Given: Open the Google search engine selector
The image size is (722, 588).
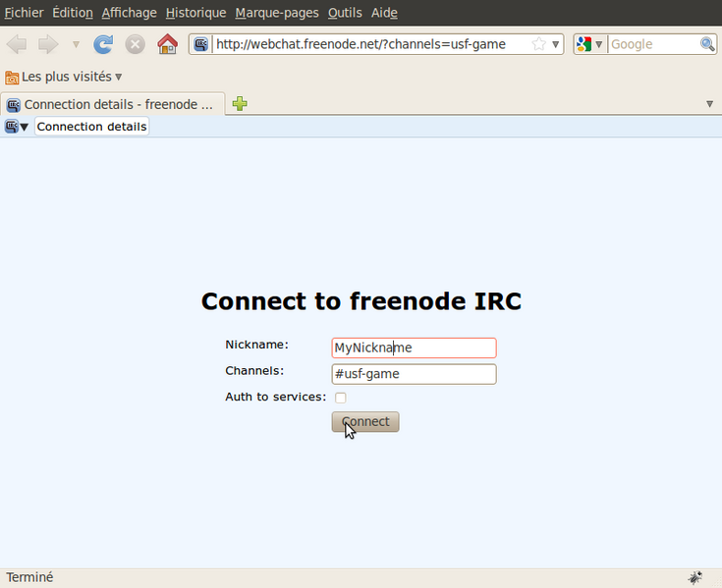Looking at the screenshot, I should 589,44.
